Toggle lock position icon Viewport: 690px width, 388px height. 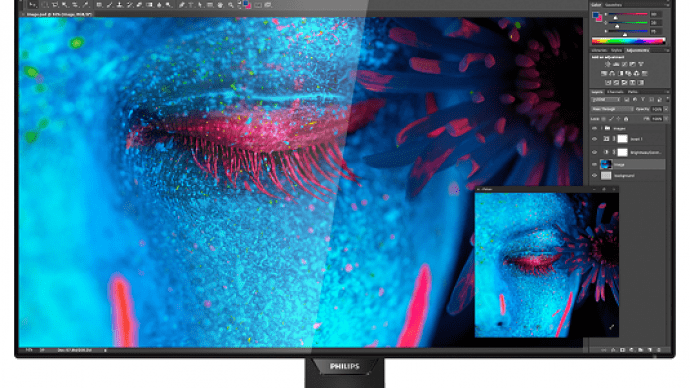click(x=618, y=119)
